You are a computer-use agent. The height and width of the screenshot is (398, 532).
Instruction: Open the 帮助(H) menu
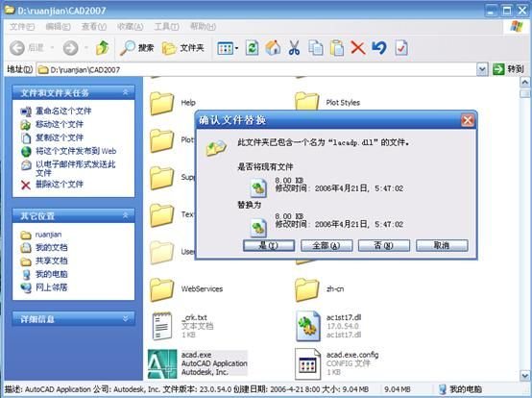[x=203, y=27]
